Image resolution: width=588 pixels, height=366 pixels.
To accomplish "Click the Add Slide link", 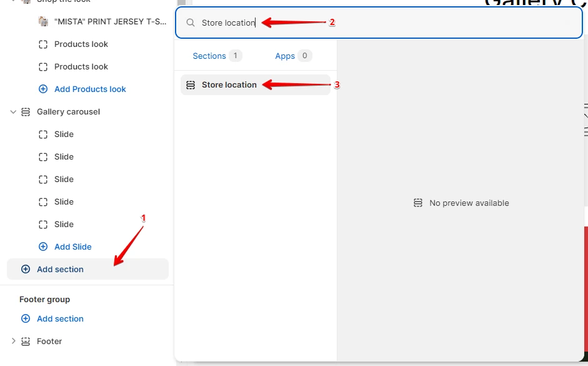I will (72, 247).
